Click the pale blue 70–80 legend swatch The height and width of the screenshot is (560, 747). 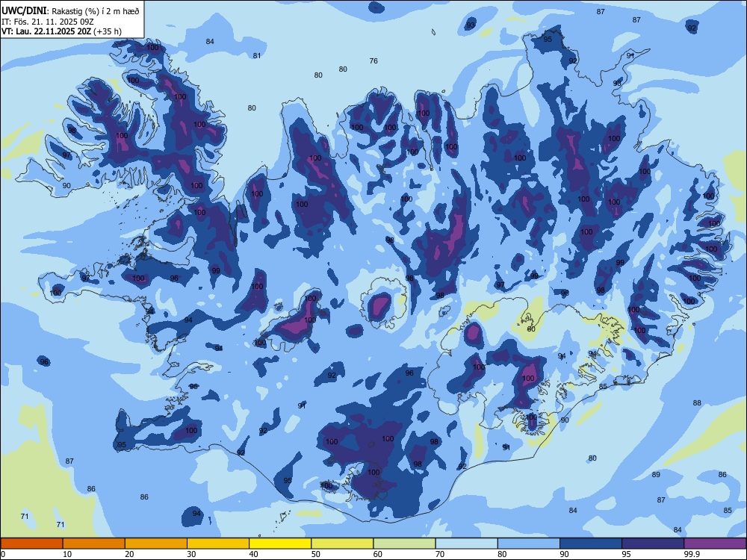467,544
